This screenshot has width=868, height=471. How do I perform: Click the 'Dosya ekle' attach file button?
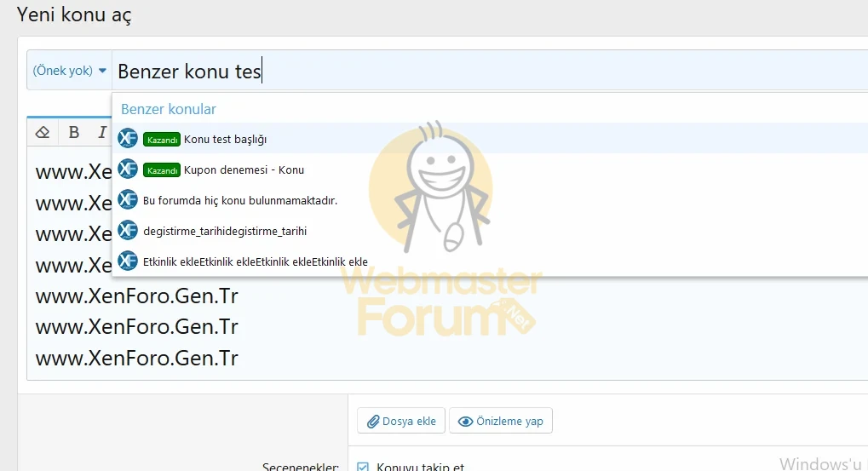(401, 421)
